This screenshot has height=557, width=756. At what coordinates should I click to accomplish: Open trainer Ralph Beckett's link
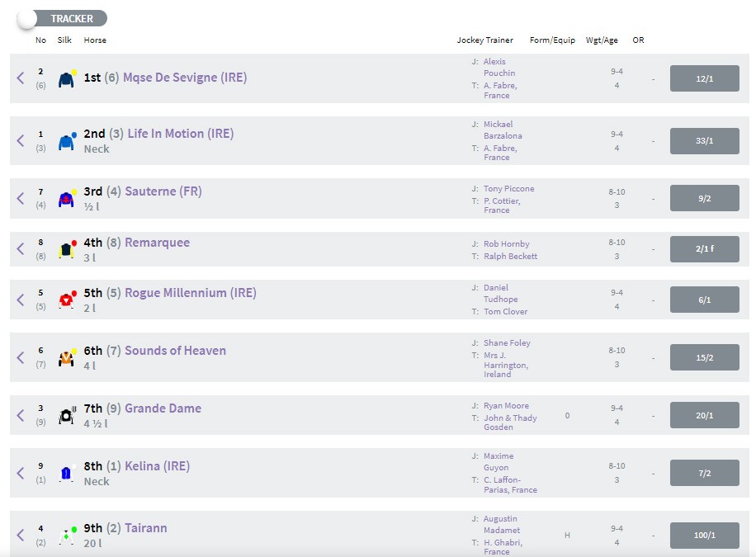(x=510, y=256)
